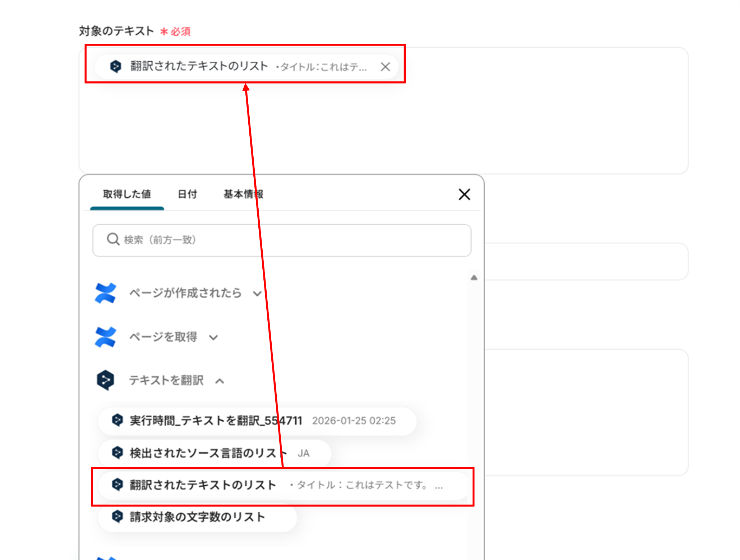Expand the ページが作成されたら chevron
740x560 pixels.
257,293
